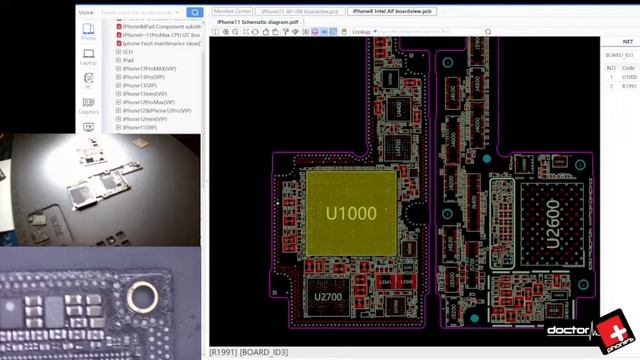640x360 pixels.
Task: Open iPhone Fault maintenance ideas file
Action: tap(158, 43)
